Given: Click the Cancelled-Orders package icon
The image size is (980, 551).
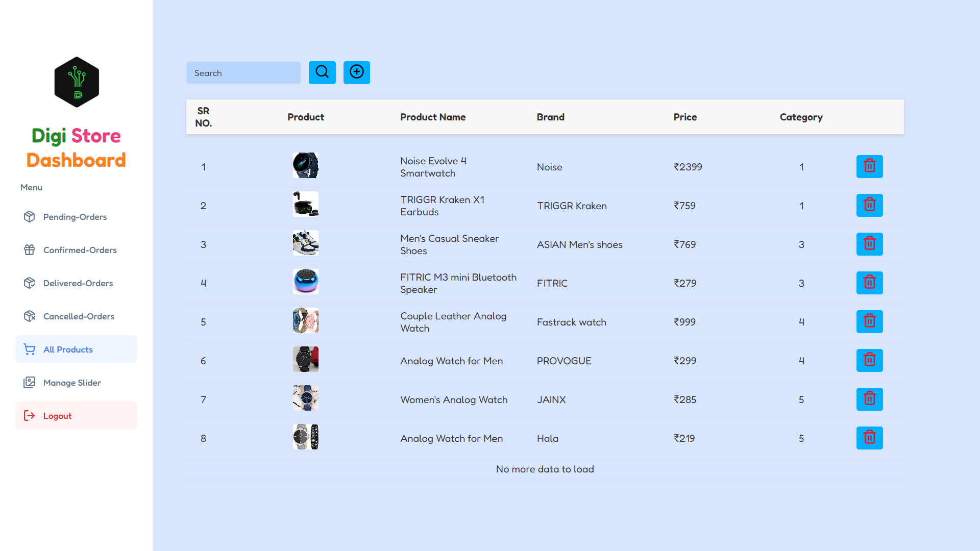Looking at the screenshot, I should click(30, 316).
